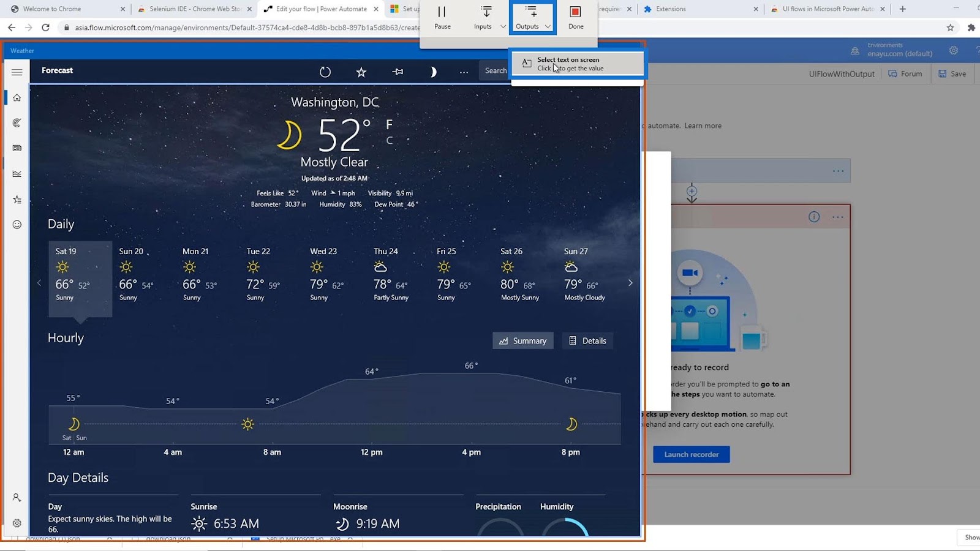Open Environments picker enayu.com (default)
980x551 pixels.
pyautogui.click(x=892, y=50)
